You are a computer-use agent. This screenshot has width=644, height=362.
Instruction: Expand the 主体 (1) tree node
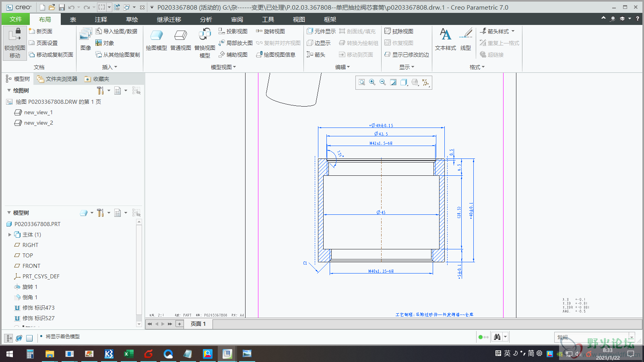[10, 234]
